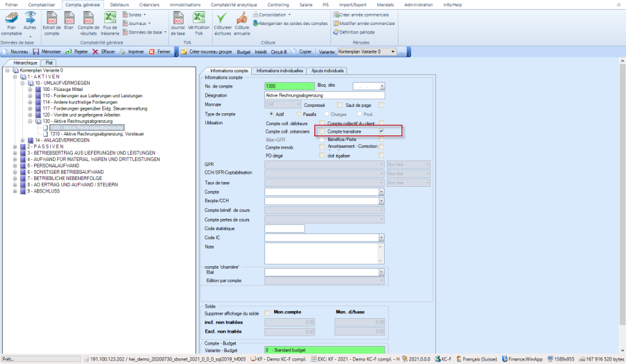Select 1310 - Aktive Rechnungsabgrenzung, Vorsteuer

(x=97, y=134)
